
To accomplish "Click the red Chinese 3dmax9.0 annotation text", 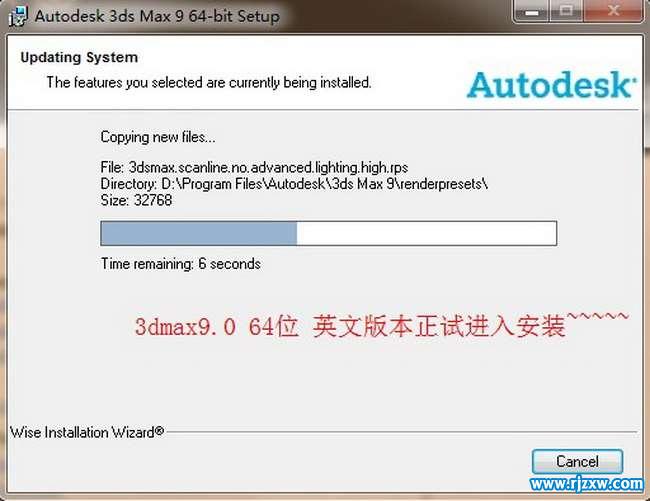I will click(381, 325).
